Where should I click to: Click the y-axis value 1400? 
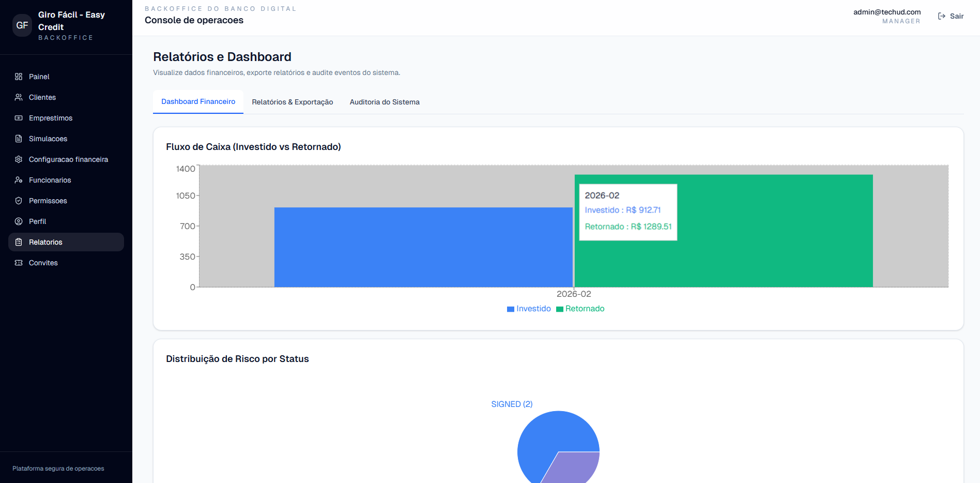pos(186,169)
